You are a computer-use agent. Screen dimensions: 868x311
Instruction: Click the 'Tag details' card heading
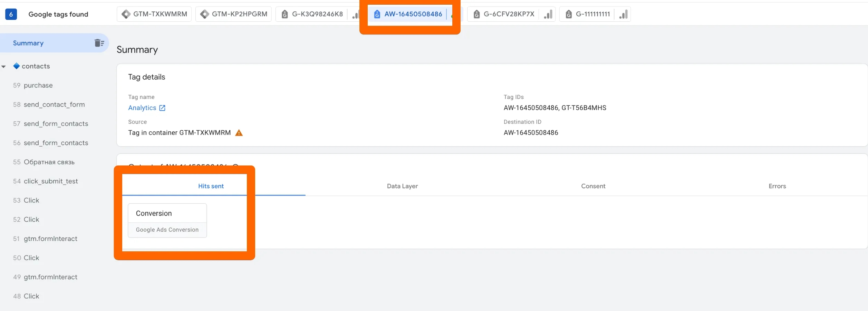pos(147,77)
